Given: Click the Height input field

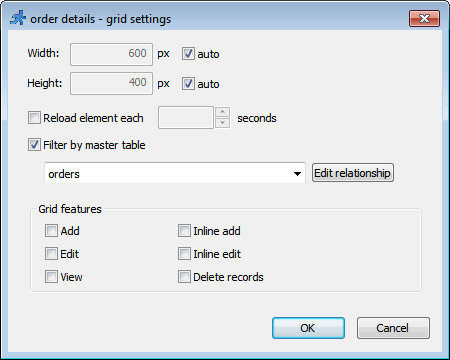Looking at the screenshot, I should (x=111, y=83).
